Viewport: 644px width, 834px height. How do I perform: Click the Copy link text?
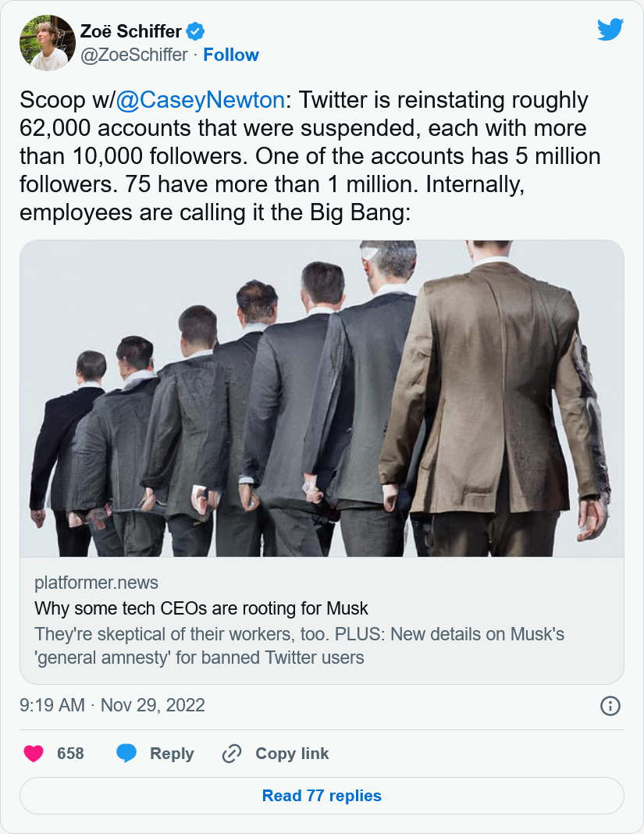[x=292, y=754]
